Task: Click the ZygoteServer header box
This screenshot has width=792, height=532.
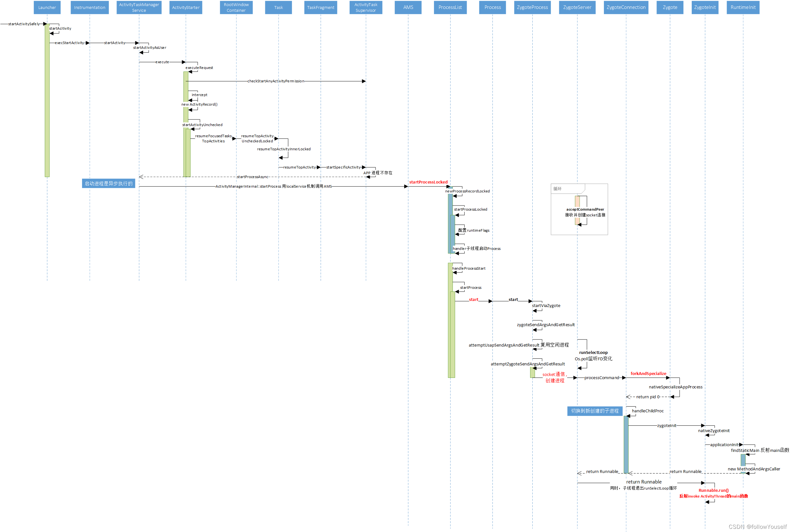Action: tap(577, 7)
